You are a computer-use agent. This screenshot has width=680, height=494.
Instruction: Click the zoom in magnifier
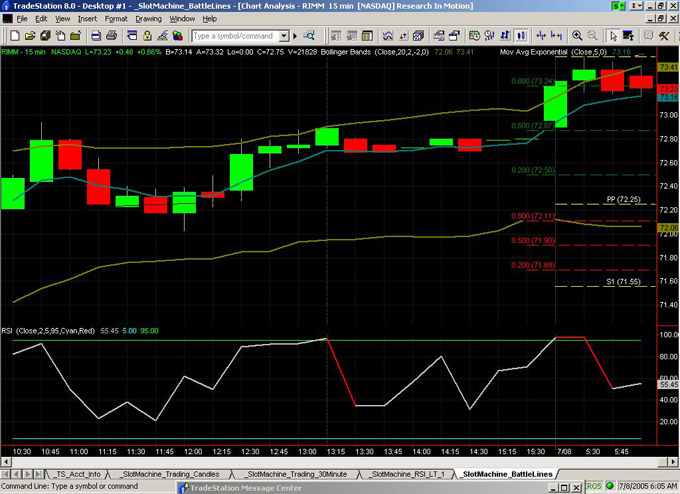point(577,36)
